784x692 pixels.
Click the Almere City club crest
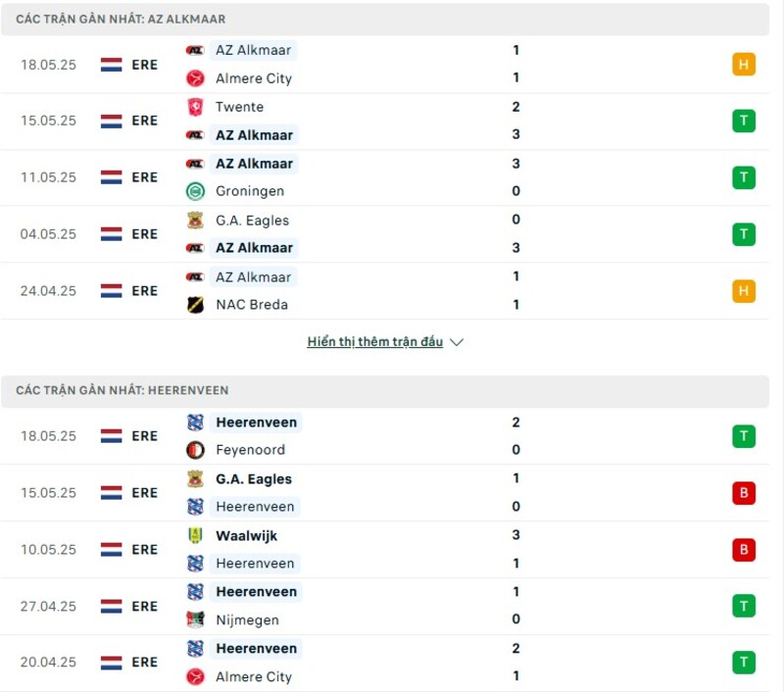pyautogui.click(x=196, y=78)
